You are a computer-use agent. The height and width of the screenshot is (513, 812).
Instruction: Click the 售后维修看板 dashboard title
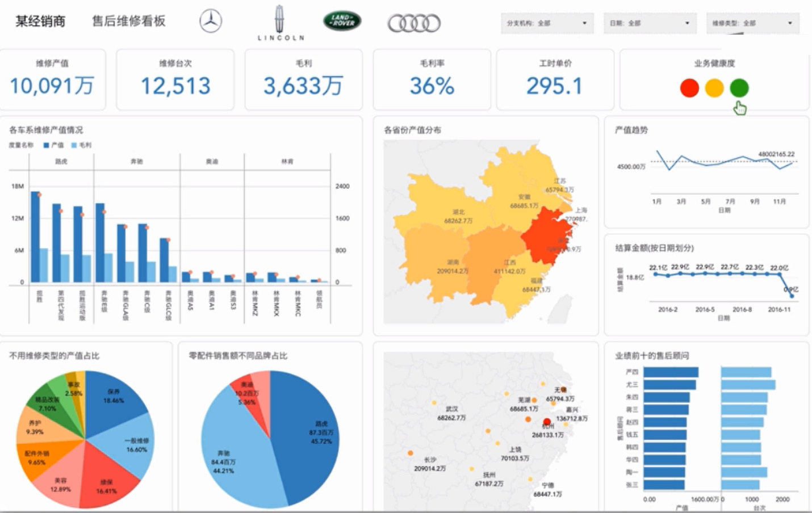129,21
